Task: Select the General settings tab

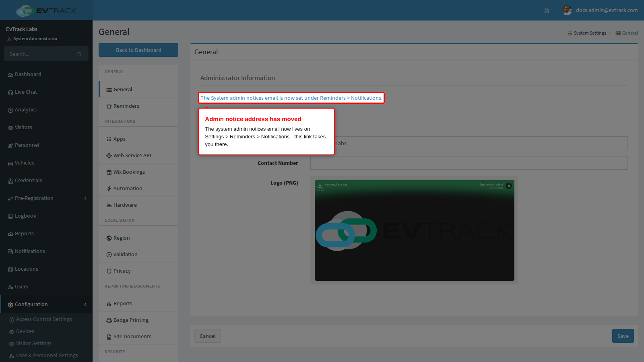Action: coord(138,90)
